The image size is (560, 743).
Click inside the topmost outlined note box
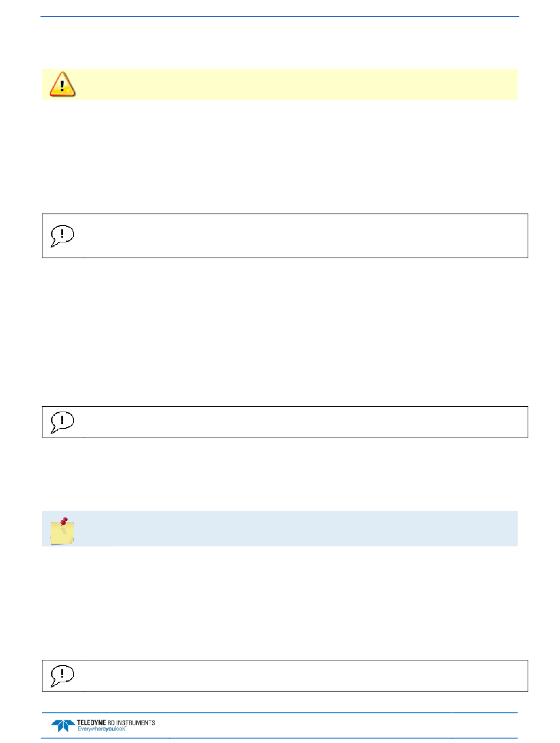pos(285,236)
